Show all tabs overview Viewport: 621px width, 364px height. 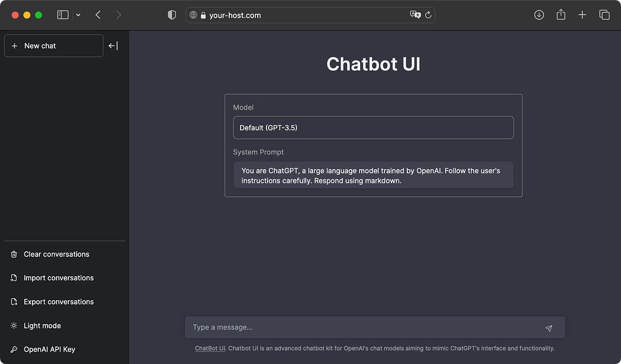click(x=604, y=14)
